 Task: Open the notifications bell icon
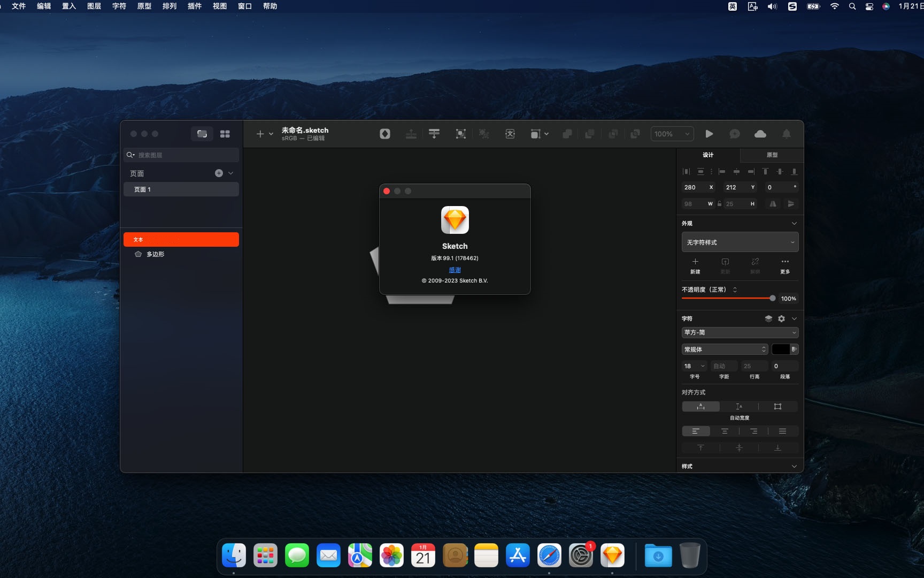786,134
